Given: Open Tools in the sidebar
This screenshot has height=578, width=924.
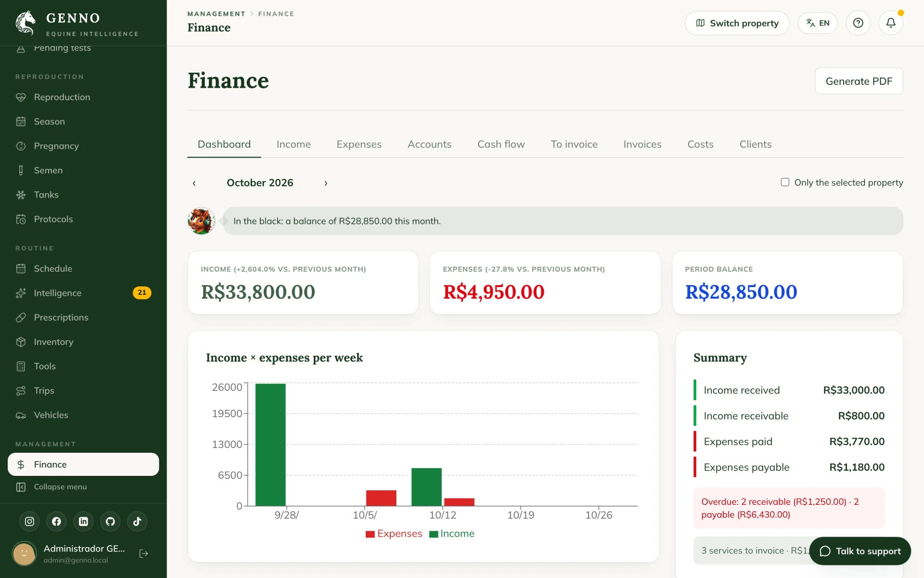Looking at the screenshot, I should [83, 366].
